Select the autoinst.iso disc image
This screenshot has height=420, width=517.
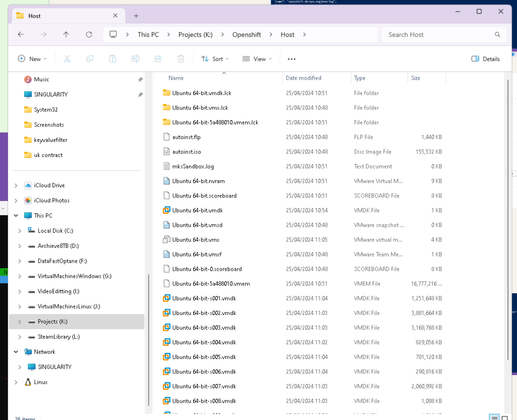click(186, 152)
